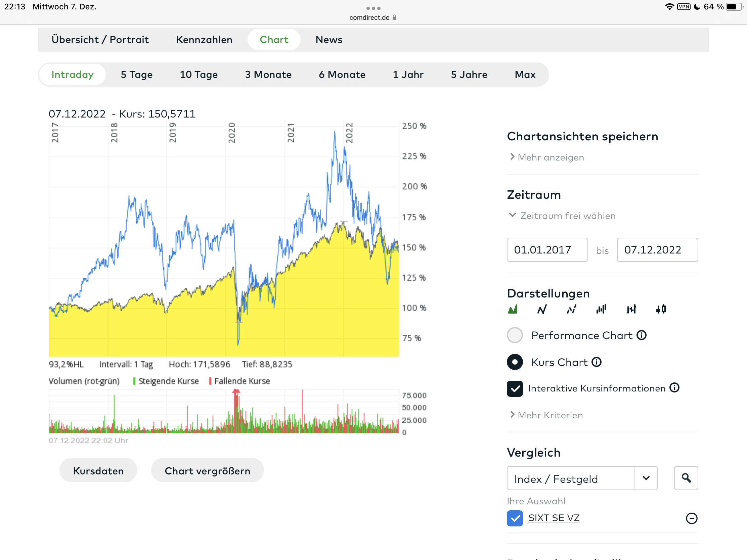The image size is (747, 560).
Task: Select the OHLC chart style
Action: point(631,309)
